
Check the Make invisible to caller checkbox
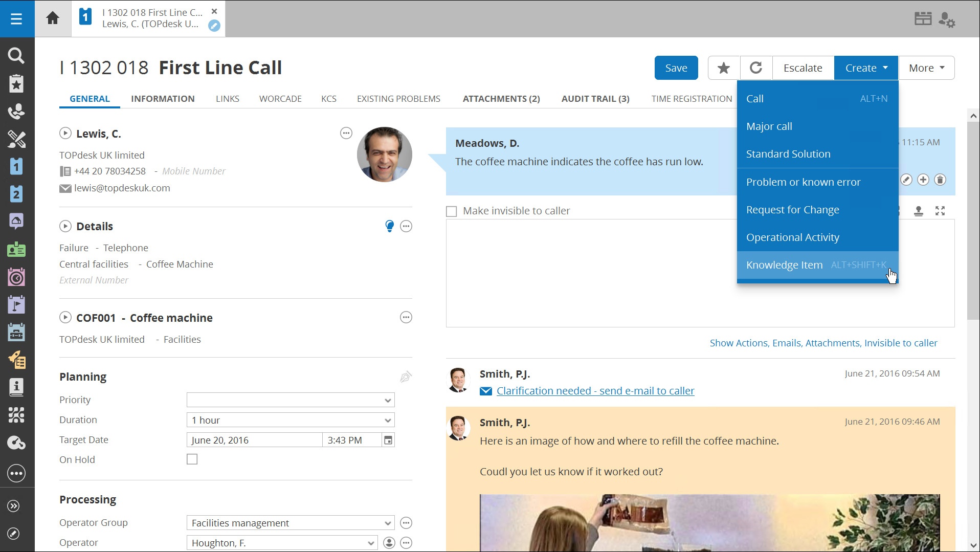tap(452, 211)
